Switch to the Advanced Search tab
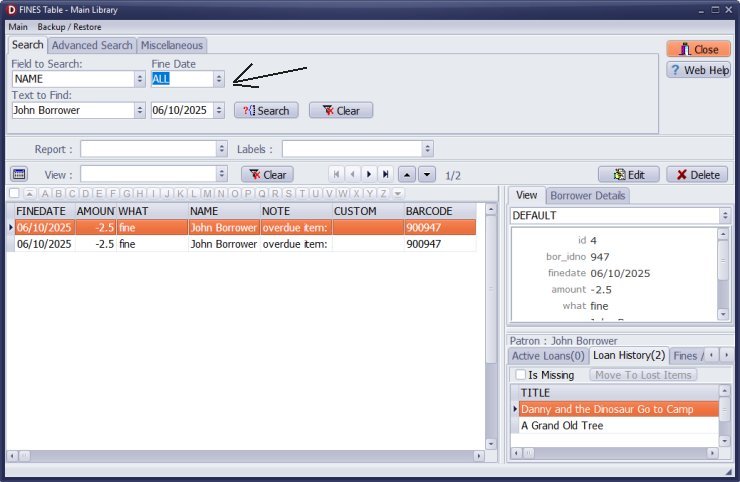This screenshot has width=740, height=482. 92,45
